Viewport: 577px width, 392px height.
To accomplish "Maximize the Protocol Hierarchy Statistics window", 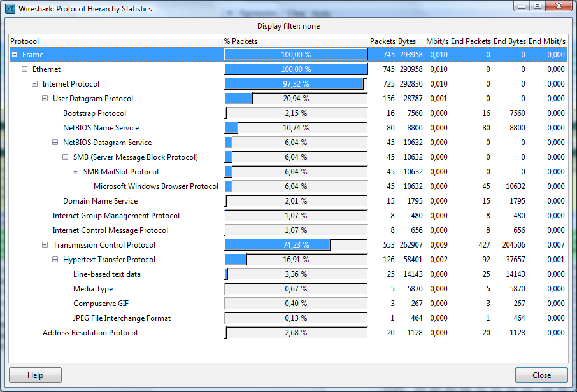I will [538, 6].
